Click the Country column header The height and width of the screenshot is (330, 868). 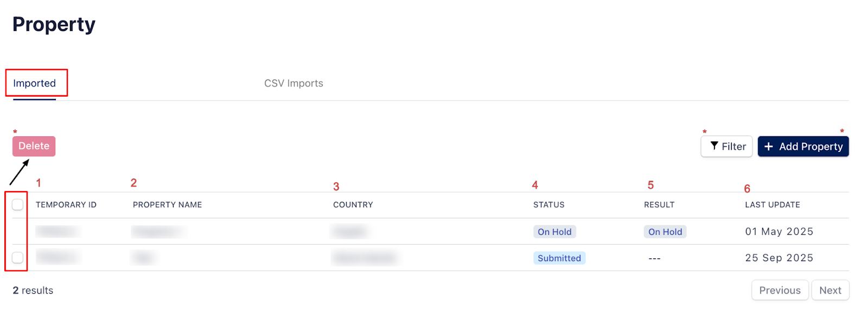coord(353,205)
